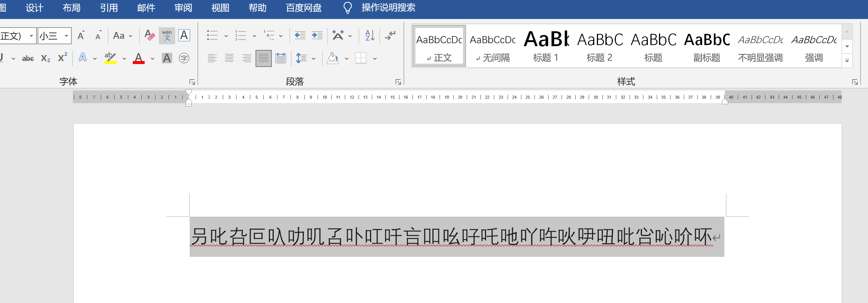Click 操作说明搜索 search box
This screenshot has height=303, width=868.
coord(388,8)
